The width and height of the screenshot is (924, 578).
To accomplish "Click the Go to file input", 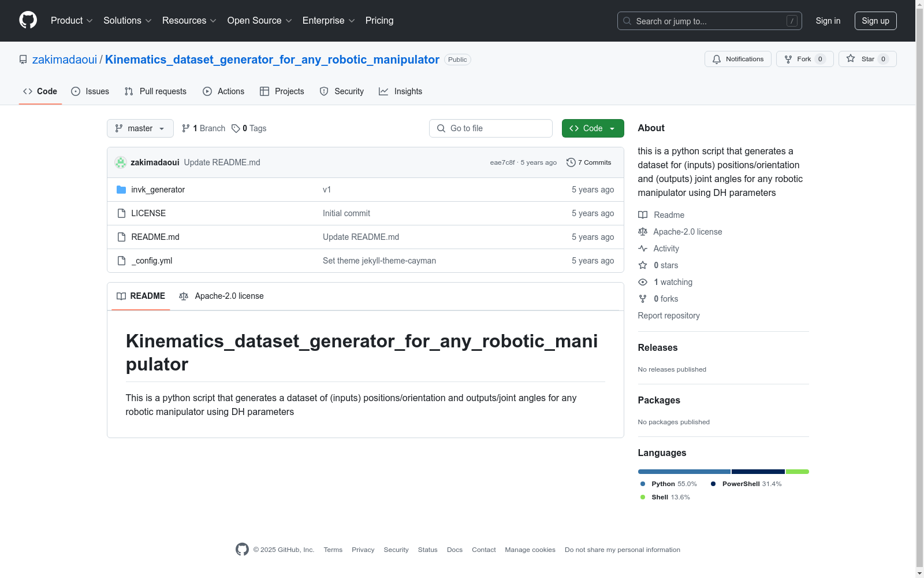I will [x=491, y=128].
